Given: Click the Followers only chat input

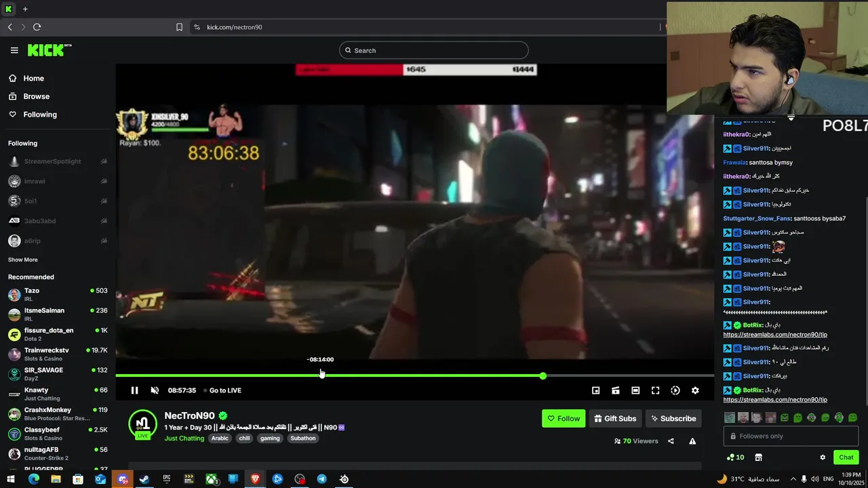Looking at the screenshot, I should [x=791, y=436].
